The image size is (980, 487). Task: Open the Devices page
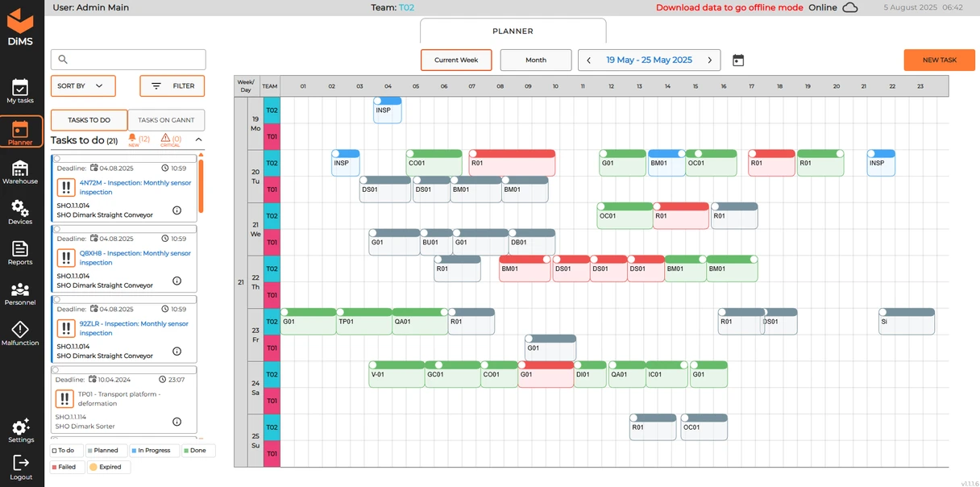[20, 212]
